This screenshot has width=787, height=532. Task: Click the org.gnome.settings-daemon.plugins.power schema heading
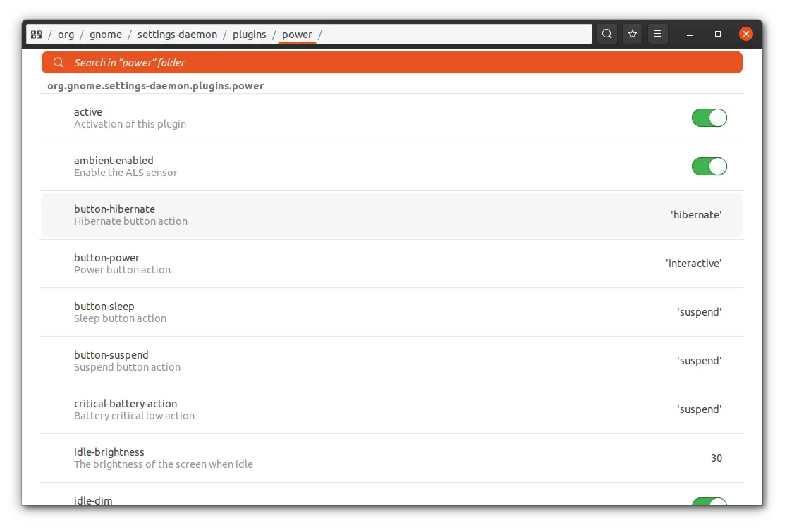pos(156,86)
